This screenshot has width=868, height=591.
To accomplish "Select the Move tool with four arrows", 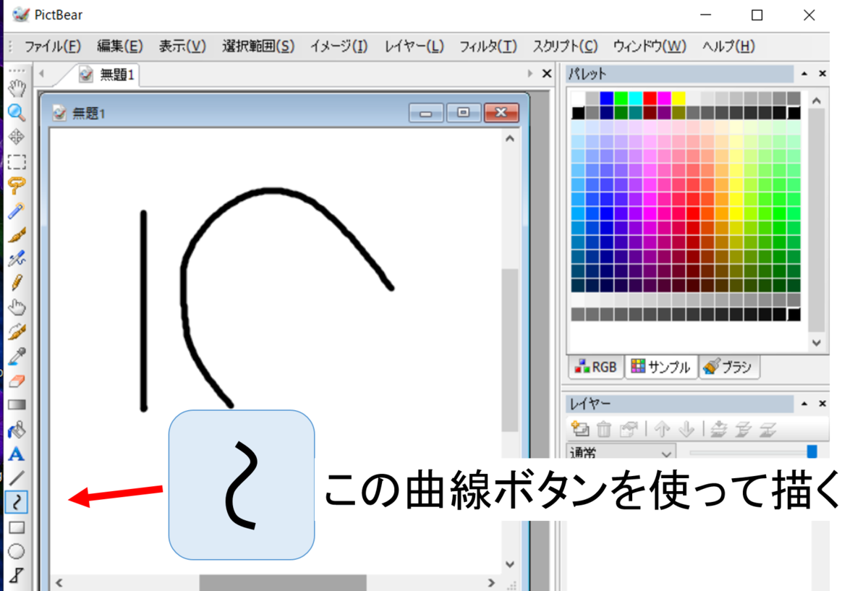I will coord(16,137).
